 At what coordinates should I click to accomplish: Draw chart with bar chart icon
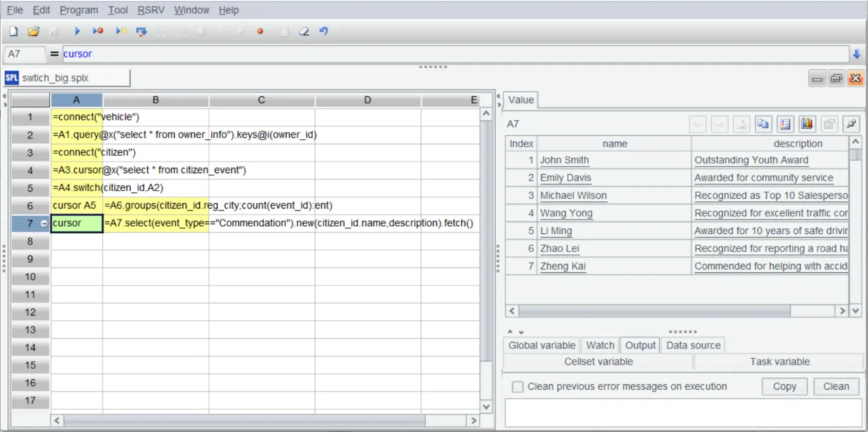(807, 124)
